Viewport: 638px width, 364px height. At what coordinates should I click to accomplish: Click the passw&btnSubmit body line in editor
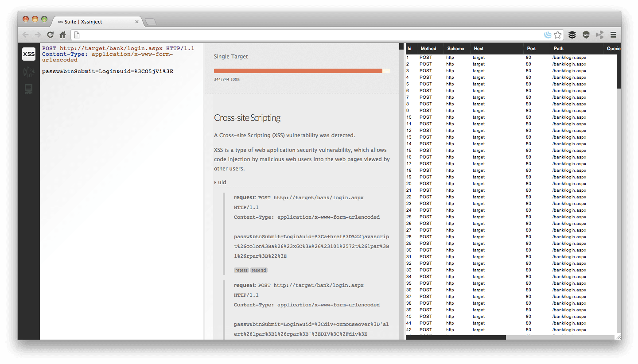tap(108, 71)
